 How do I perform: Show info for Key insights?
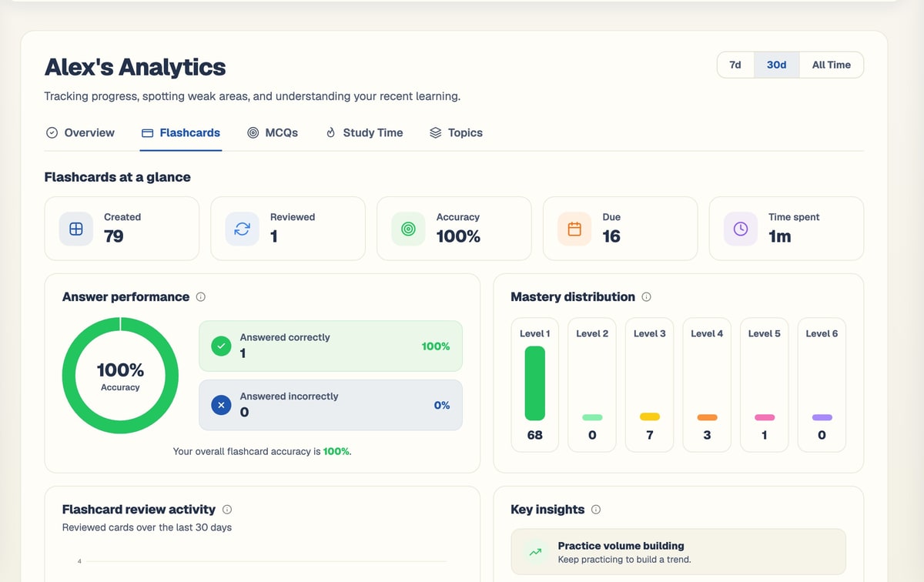pyautogui.click(x=596, y=510)
